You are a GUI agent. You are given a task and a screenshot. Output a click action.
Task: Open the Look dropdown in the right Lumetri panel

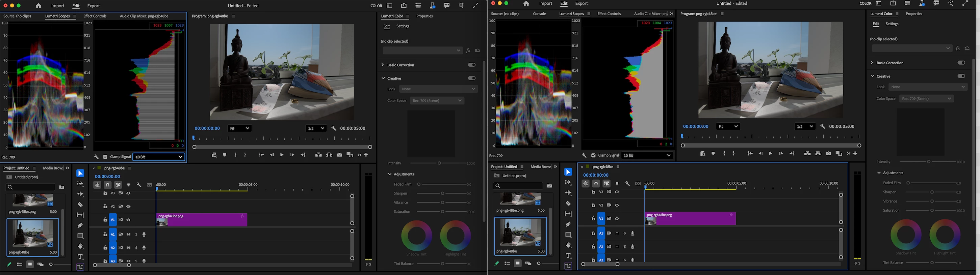click(928, 87)
